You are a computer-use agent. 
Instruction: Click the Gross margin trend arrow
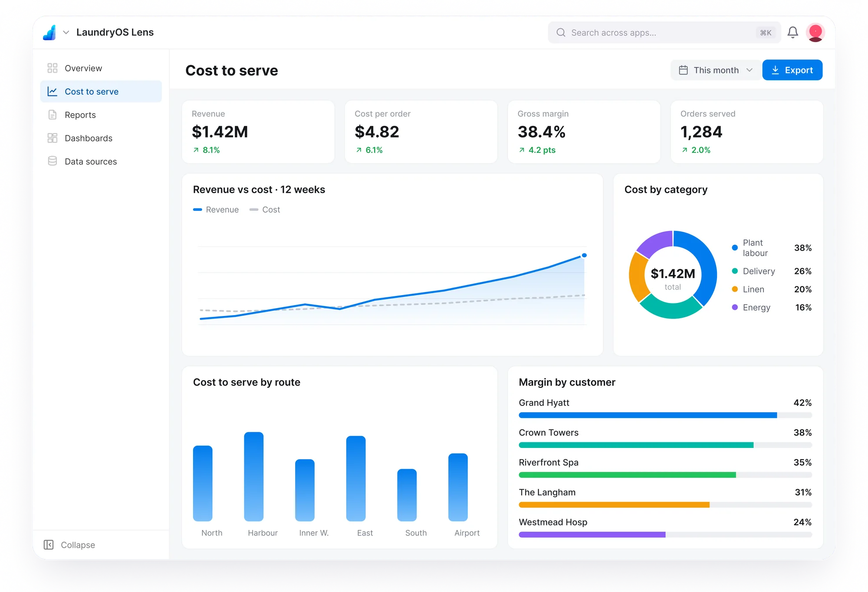pyautogui.click(x=522, y=150)
